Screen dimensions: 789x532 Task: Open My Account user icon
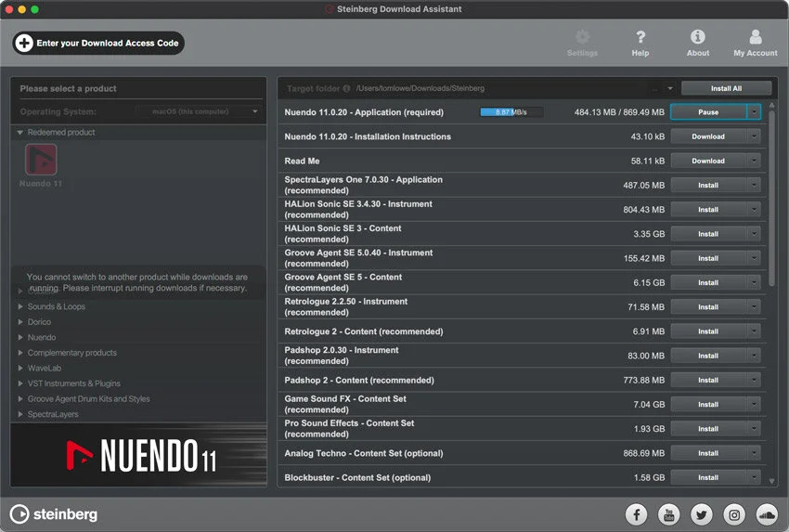click(x=756, y=37)
